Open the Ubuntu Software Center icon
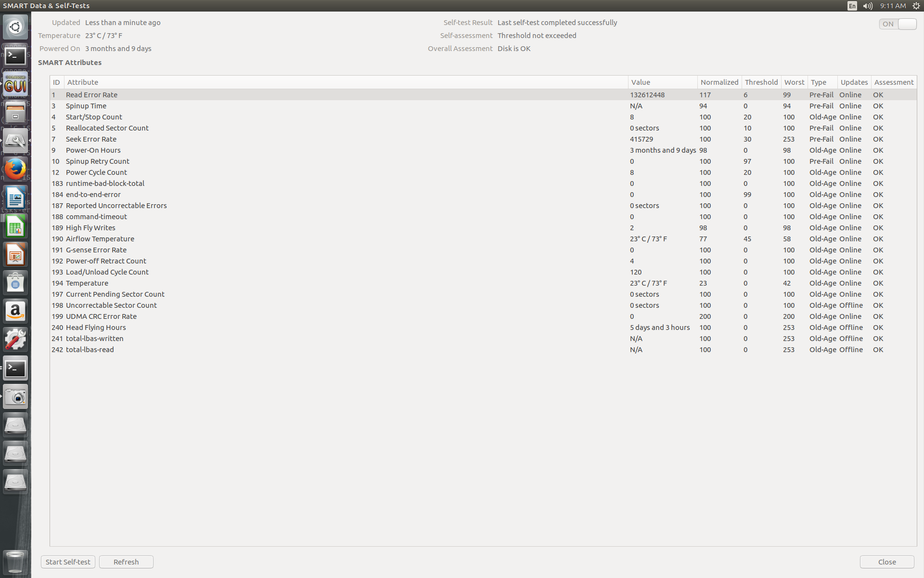The height and width of the screenshot is (578, 924). click(x=15, y=283)
